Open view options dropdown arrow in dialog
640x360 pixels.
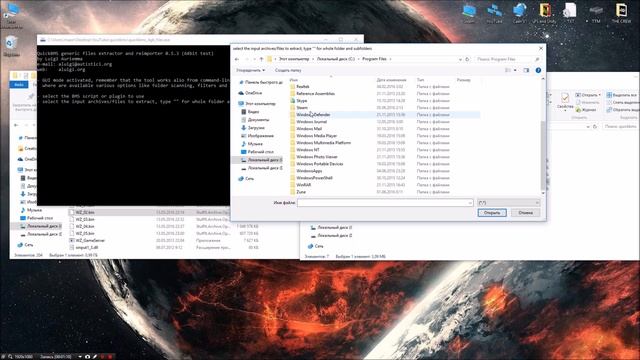515,70
